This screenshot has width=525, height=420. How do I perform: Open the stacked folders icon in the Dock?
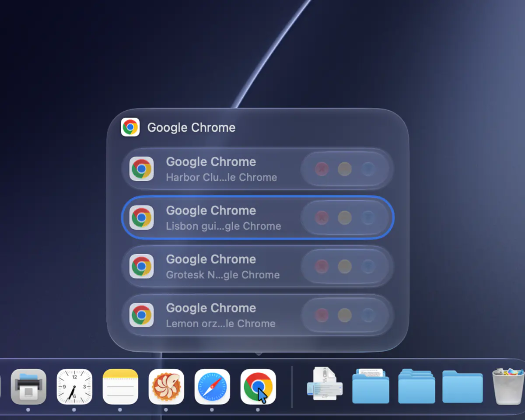pos(416,385)
